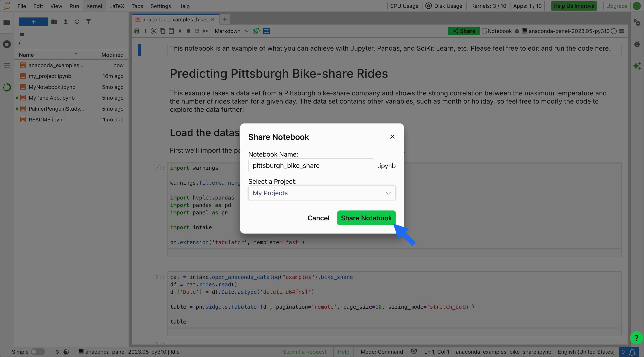Image resolution: width=644 pixels, height=357 pixels.
Task: Close the anaconda_examples_bike_ tab
Action: pos(213,20)
